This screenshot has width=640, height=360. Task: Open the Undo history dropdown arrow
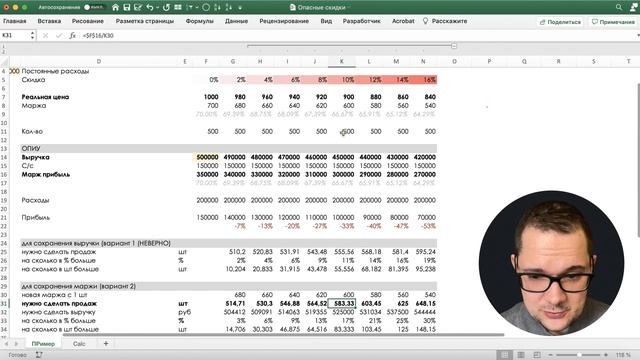(x=158, y=7)
